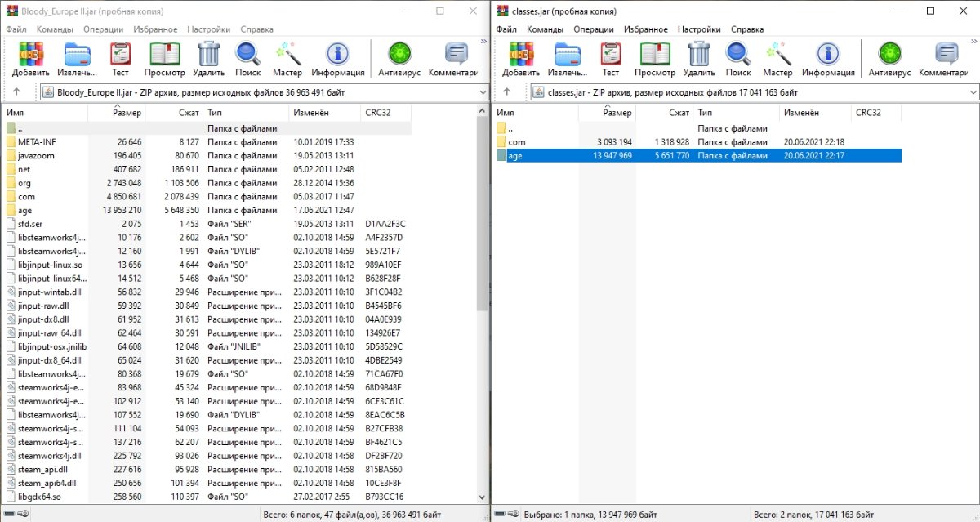Select steamworks4j.dll file row

click(x=207, y=456)
